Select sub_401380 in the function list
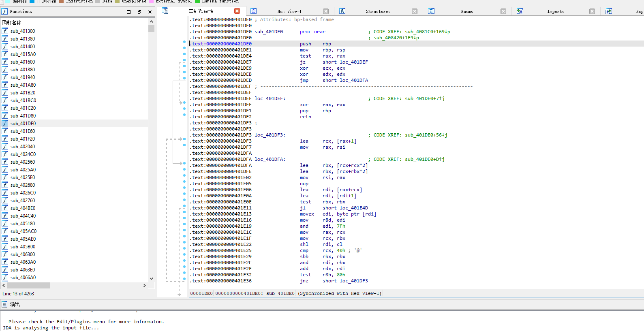Screen dimensions: 644x331 pyautogui.click(x=23, y=38)
